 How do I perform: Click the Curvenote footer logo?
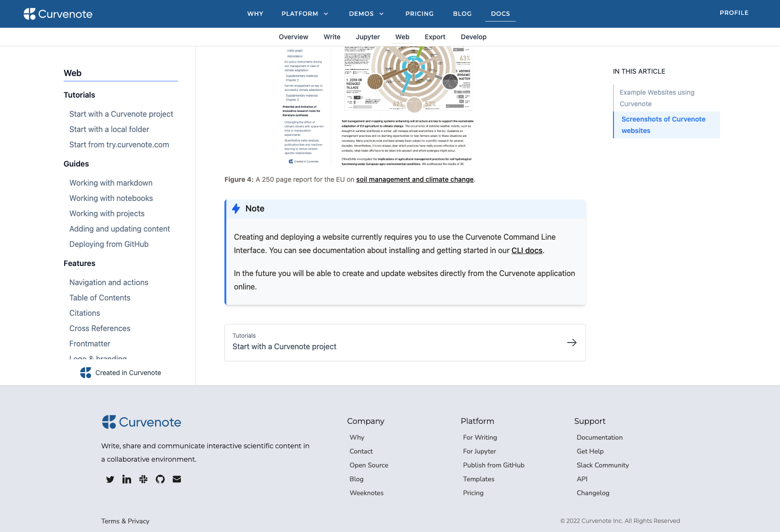click(x=141, y=422)
